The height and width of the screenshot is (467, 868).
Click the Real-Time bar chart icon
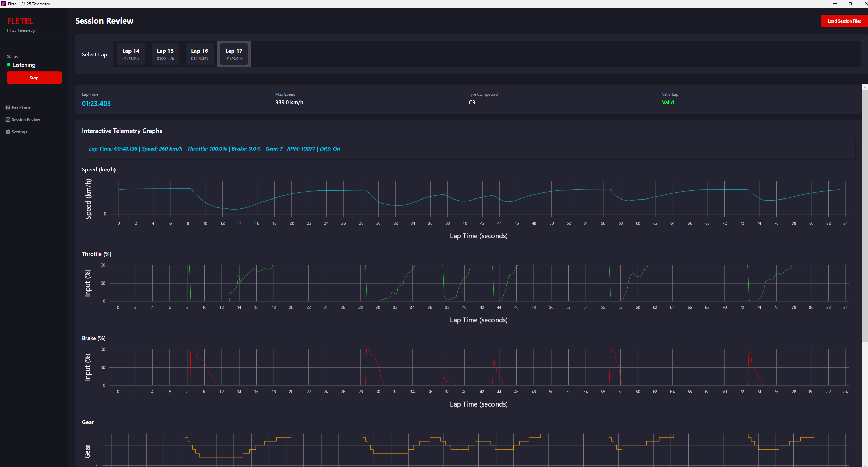pos(8,107)
